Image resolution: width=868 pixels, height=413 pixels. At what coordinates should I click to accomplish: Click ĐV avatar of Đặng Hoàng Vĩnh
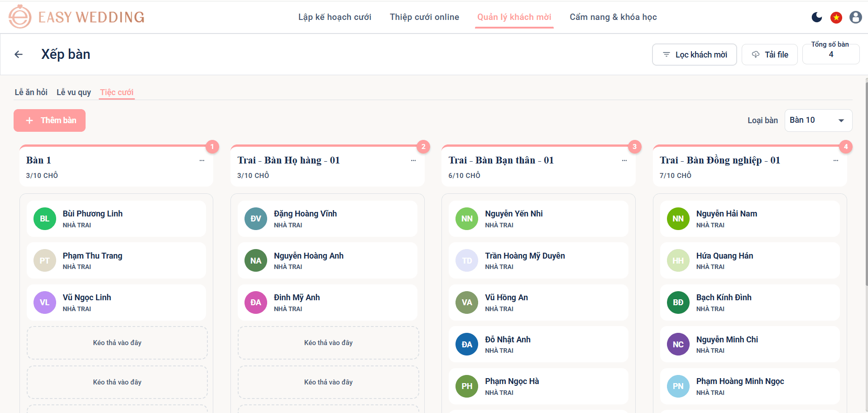click(256, 219)
